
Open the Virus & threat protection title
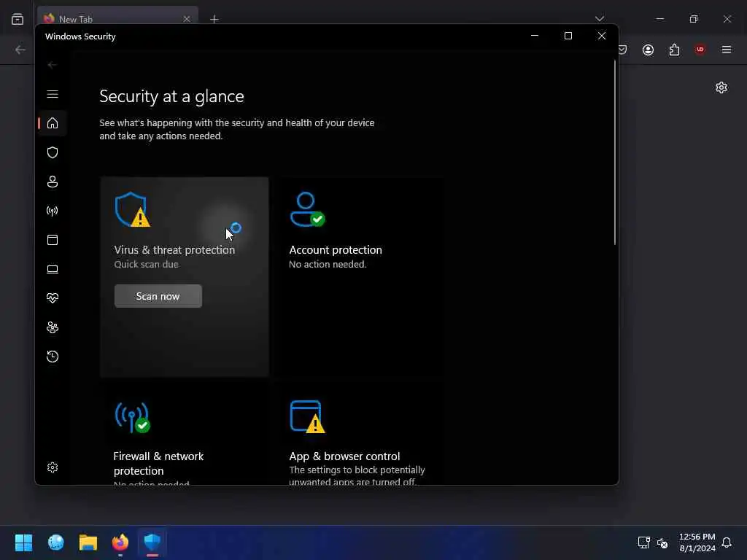pos(174,250)
